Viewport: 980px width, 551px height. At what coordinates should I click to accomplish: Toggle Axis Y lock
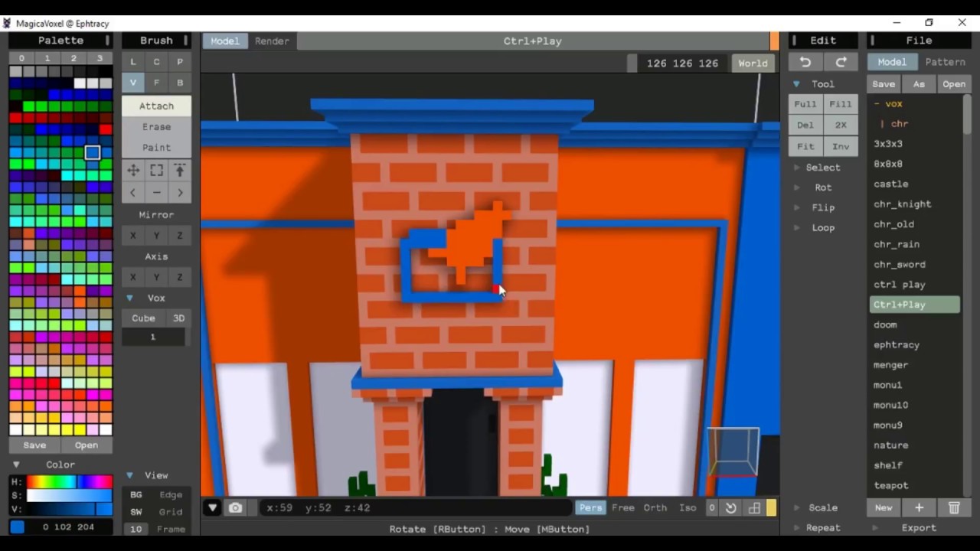coord(156,277)
